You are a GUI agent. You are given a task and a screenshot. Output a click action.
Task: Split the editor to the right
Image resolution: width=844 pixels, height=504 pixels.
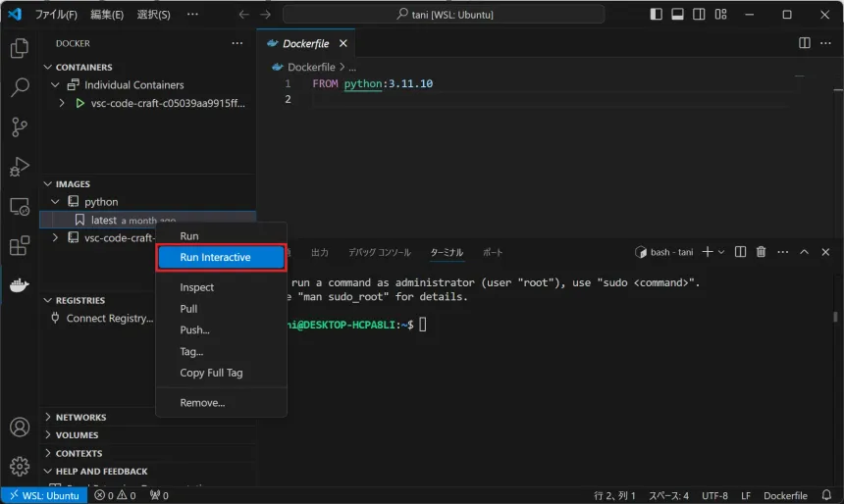tap(804, 43)
